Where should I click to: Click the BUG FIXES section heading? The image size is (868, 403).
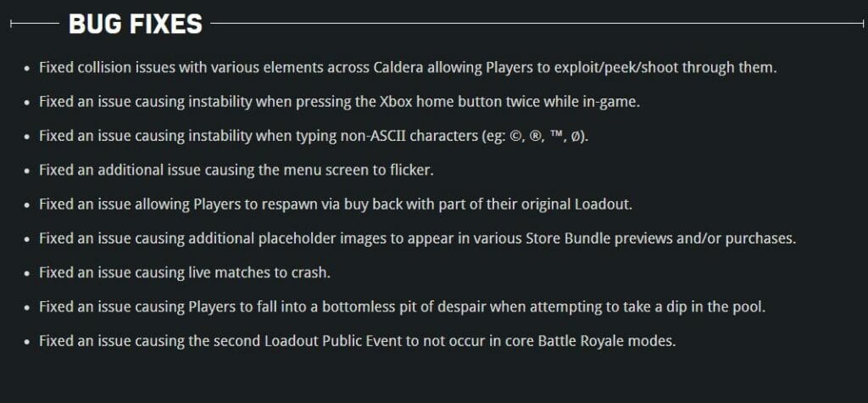(x=136, y=24)
